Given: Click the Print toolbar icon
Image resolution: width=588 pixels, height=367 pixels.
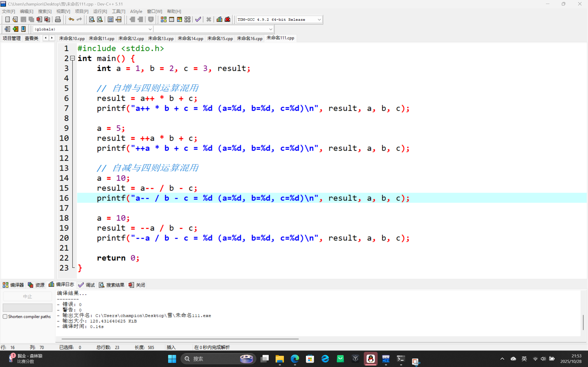Looking at the screenshot, I should coord(58,19).
